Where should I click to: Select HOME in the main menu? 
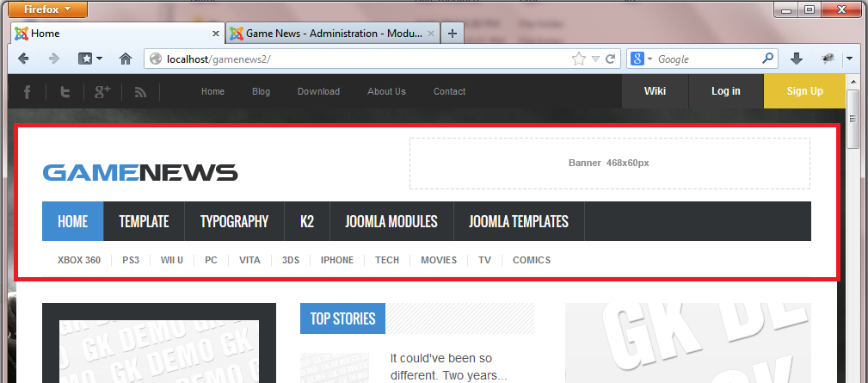coord(73,221)
